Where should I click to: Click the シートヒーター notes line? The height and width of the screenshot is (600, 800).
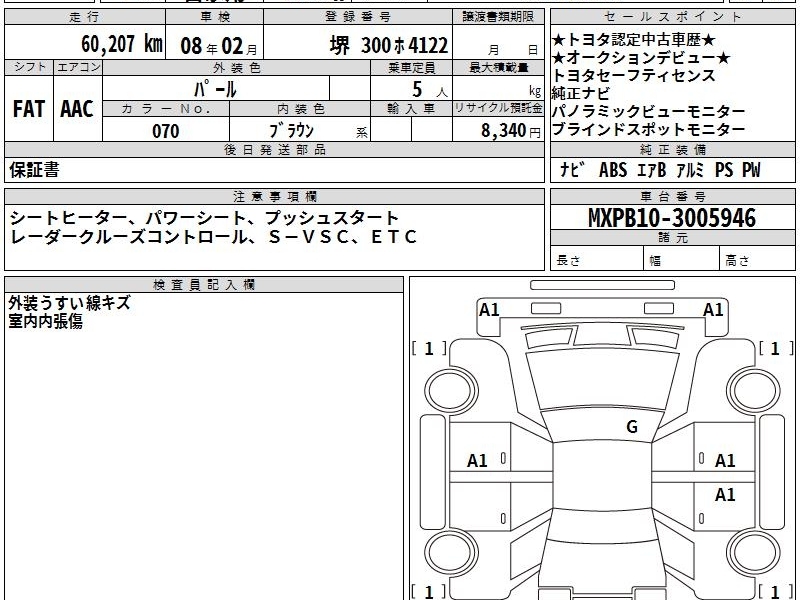click(204, 218)
